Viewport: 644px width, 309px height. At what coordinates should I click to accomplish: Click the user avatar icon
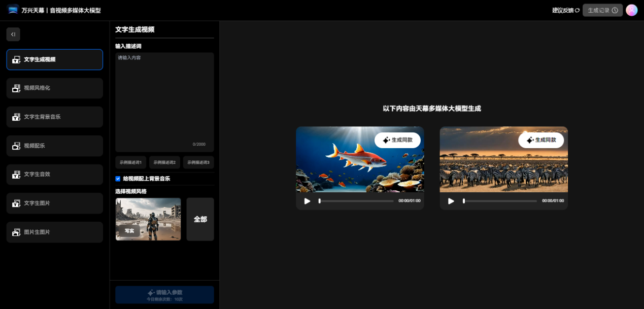pos(631,10)
